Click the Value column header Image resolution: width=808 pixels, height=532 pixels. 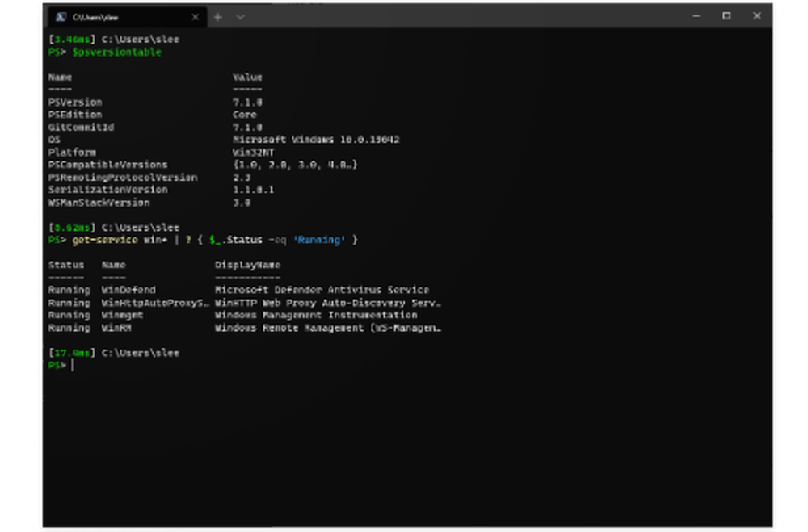click(247, 77)
